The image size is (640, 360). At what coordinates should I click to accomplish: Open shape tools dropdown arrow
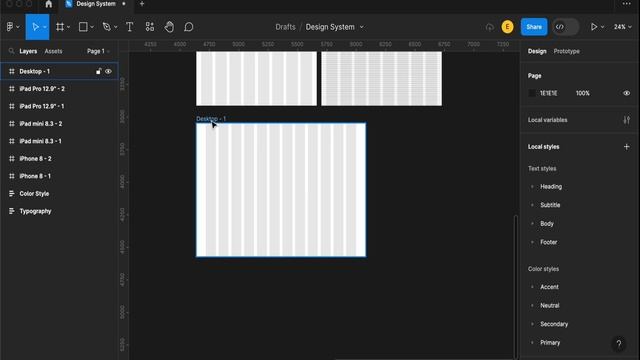92,27
